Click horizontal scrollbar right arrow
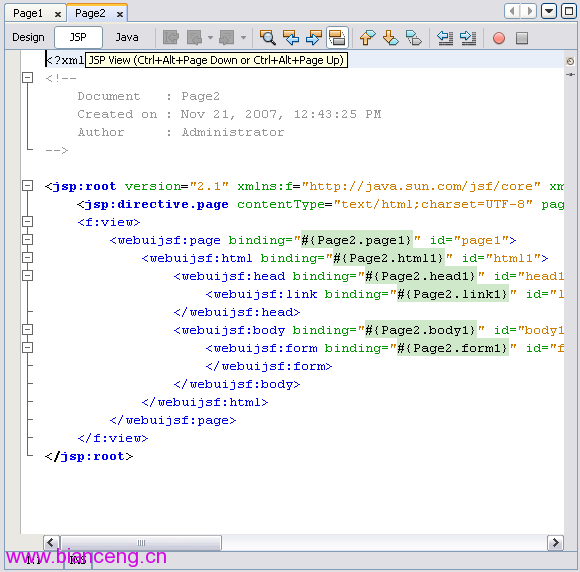 pos(555,542)
